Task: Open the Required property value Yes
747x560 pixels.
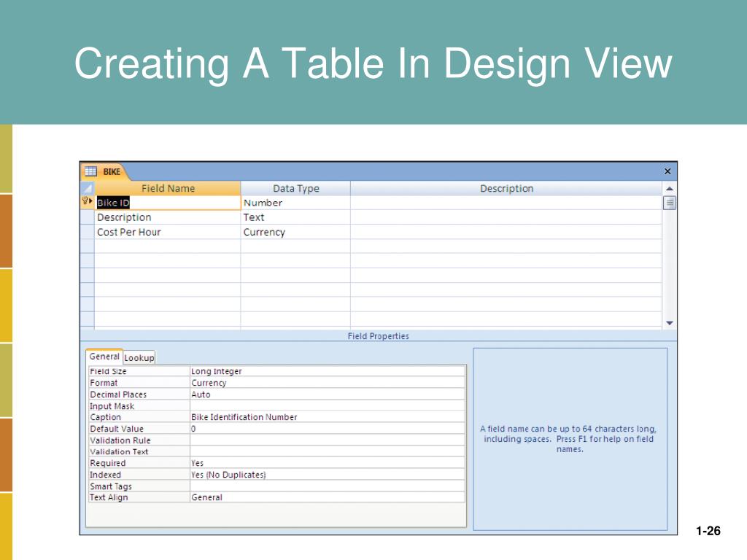Action: tap(328, 463)
